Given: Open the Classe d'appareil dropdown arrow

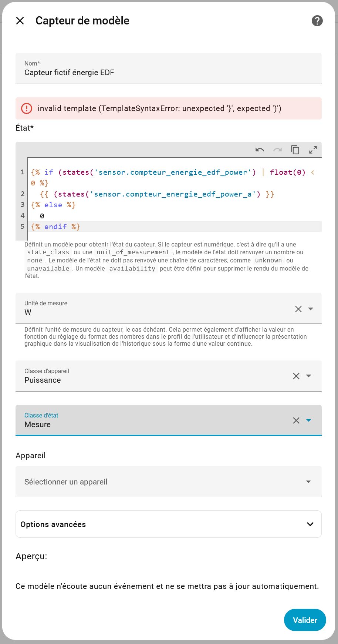Looking at the screenshot, I should pyautogui.click(x=308, y=376).
